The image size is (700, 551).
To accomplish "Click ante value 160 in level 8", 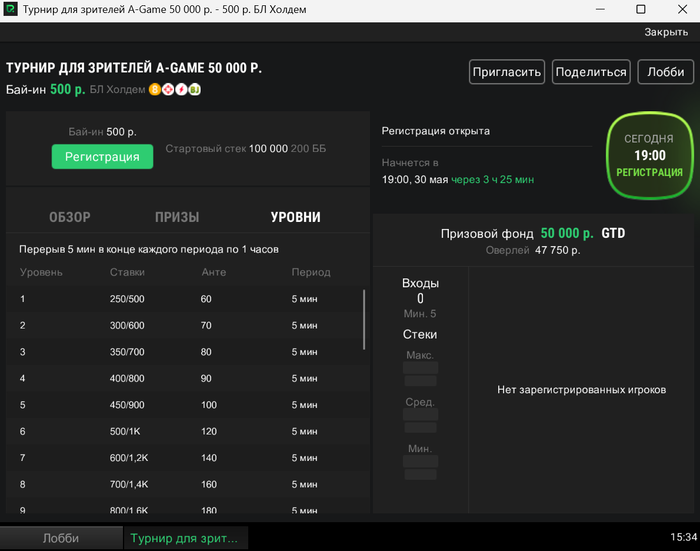I will pyautogui.click(x=208, y=484).
